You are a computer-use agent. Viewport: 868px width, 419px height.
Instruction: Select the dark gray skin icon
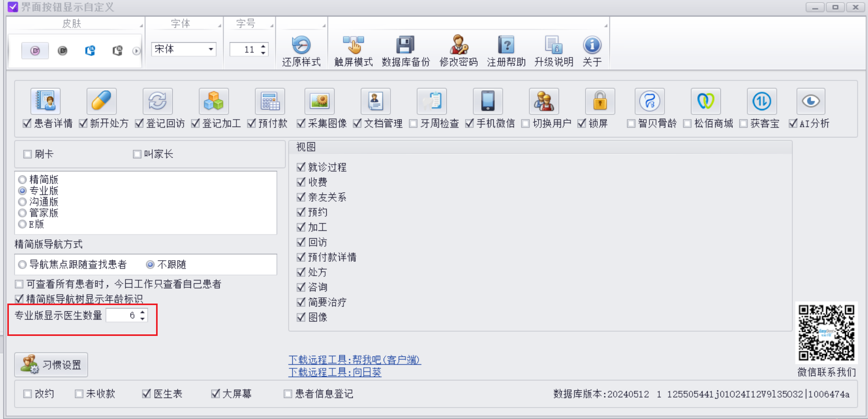(x=63, y=51)
